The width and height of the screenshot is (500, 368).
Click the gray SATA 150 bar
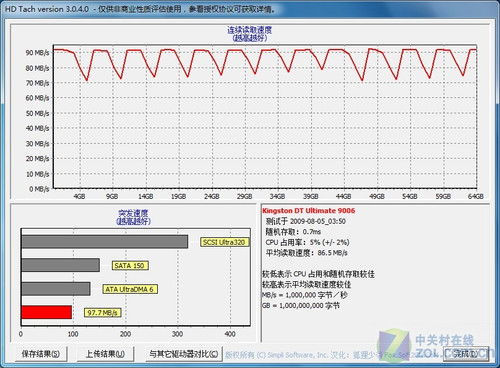tap(60, 265)
